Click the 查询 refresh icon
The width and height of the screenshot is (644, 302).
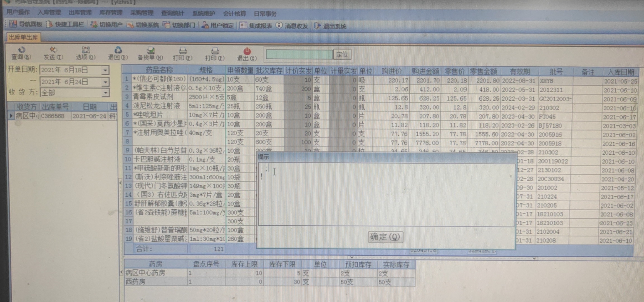click(x=22, y=50)
